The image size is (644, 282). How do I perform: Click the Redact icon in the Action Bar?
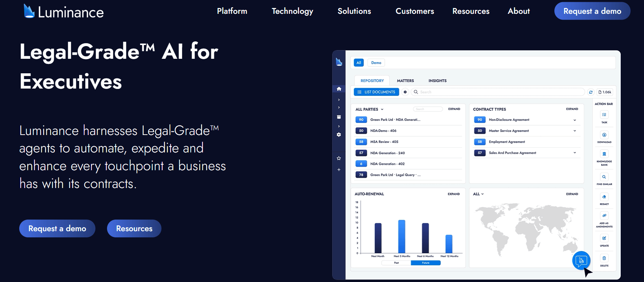pyautogui.click(x=604, y=197)
